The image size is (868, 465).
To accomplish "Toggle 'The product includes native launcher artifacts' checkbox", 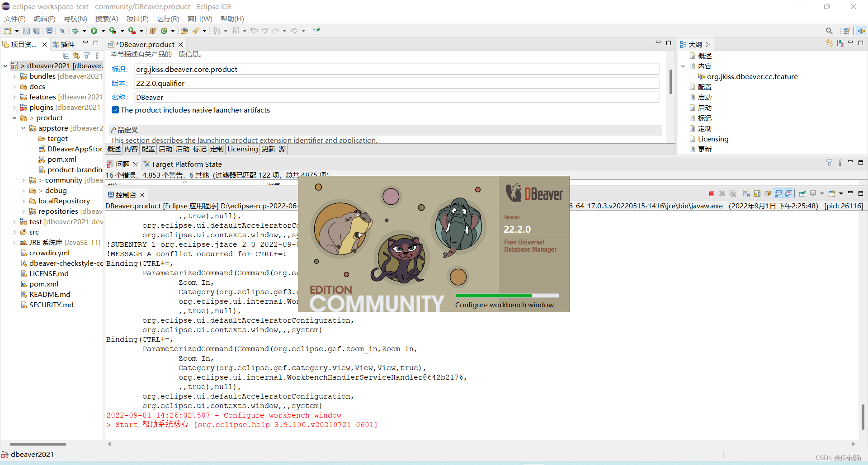I will [115, 110].
